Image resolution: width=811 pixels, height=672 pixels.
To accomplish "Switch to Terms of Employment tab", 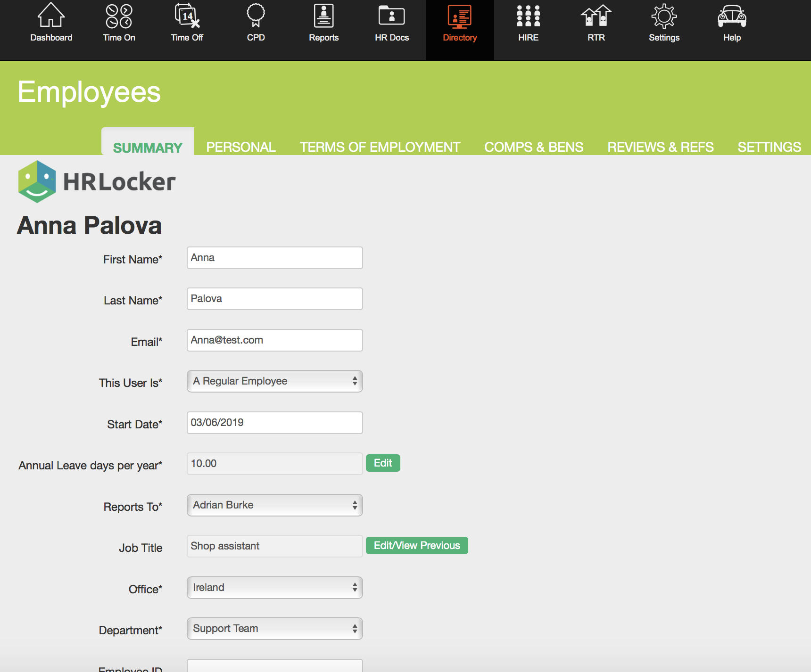I will pos(380,147).
